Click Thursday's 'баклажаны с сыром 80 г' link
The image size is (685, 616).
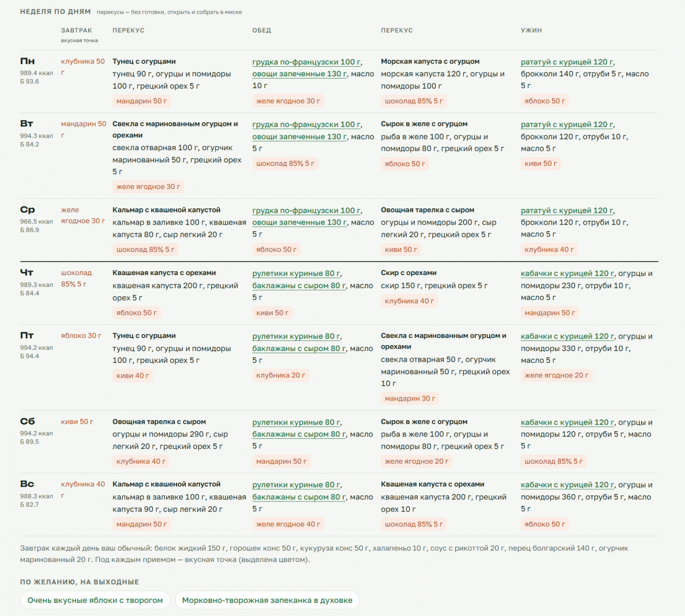(x=299, y=286)
